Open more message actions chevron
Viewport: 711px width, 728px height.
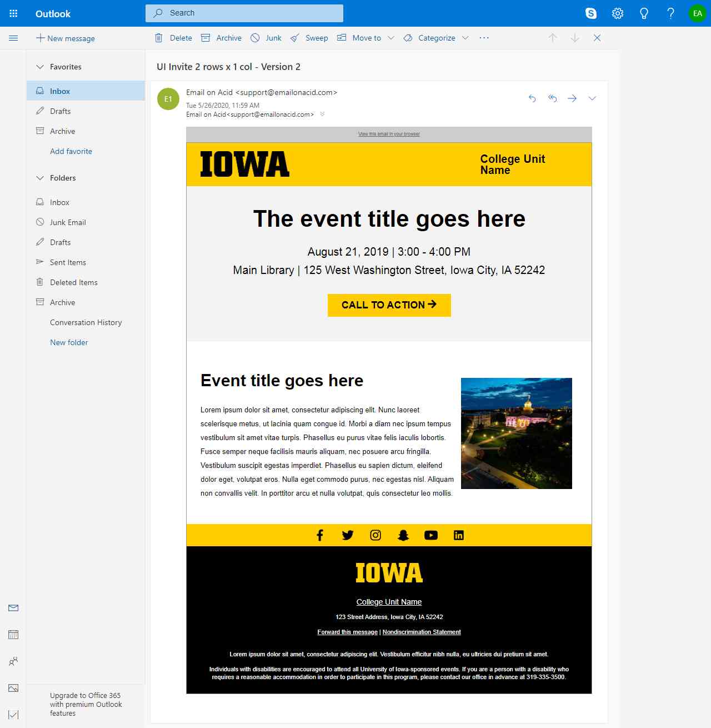(592, 98)
